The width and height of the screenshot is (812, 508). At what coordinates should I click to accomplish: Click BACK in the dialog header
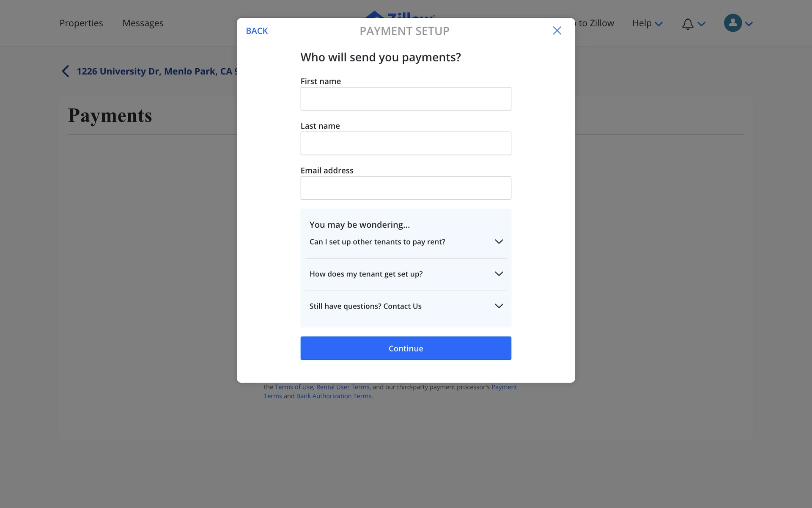pyautogui.click(x=257, y=31)
